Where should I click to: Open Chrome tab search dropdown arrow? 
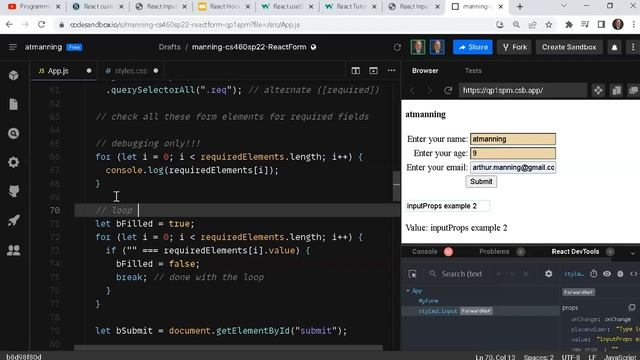pos(564,6)
